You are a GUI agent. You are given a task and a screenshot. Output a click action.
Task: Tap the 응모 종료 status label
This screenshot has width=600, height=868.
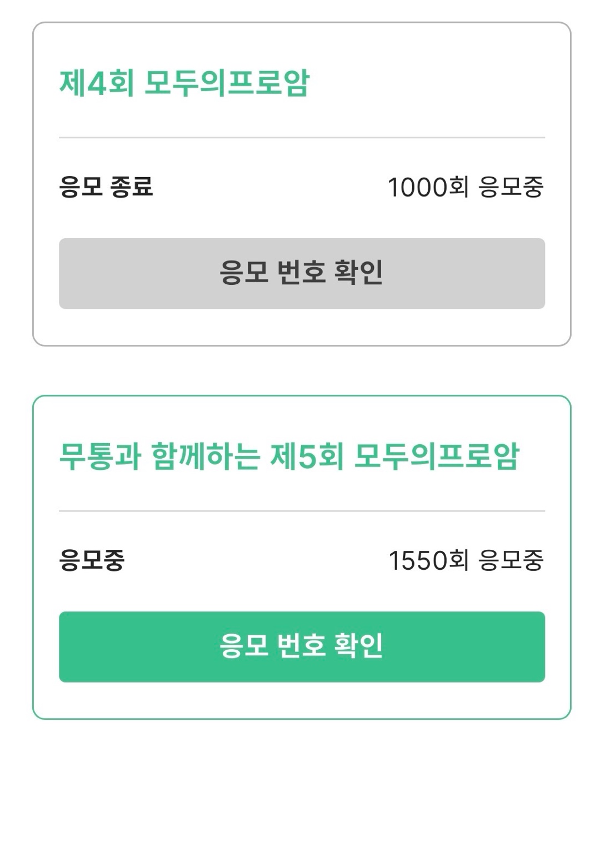coord(106,187)
